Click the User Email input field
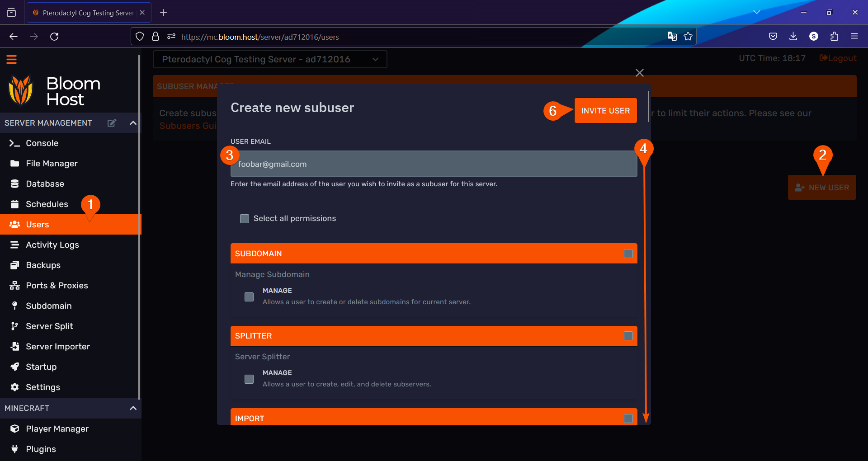This screenshot has height=461, width=868. tap(434, 164)
